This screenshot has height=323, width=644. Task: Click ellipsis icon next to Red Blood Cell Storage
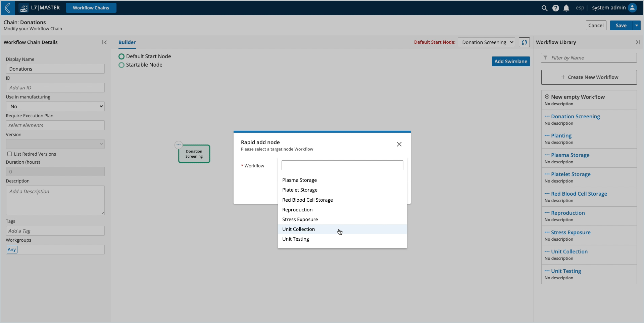click(547, 194)
